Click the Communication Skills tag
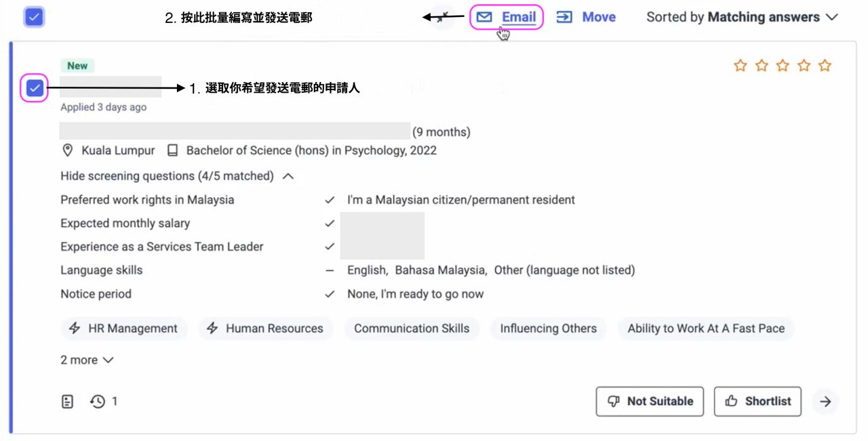The height and width of the screenshot is (441, 868). coord(411,329)
